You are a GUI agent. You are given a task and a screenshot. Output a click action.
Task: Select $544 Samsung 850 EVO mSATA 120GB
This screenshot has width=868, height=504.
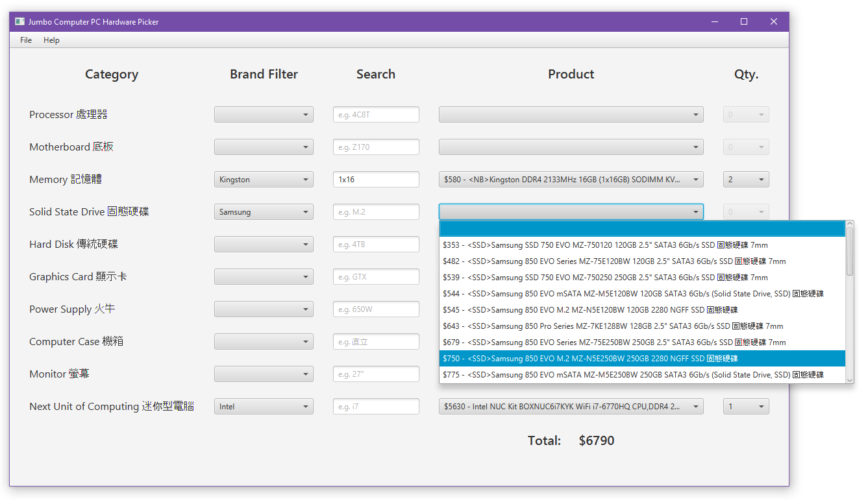[642, 294]
